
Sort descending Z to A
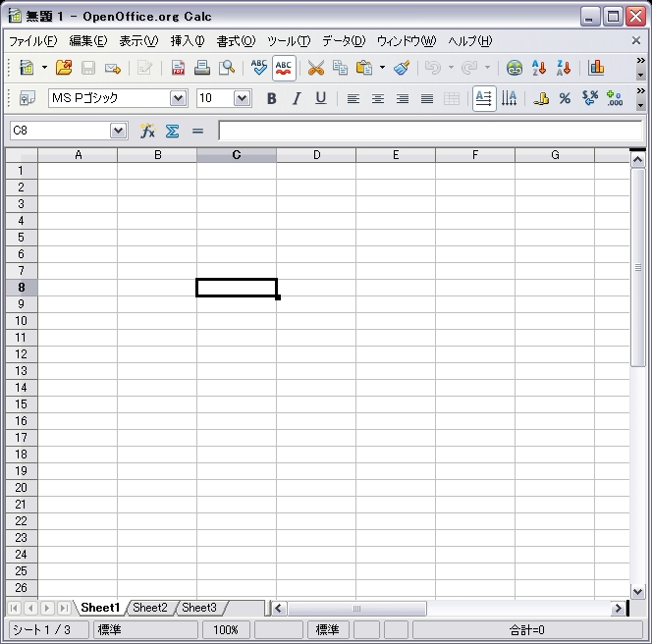point(564,68)
